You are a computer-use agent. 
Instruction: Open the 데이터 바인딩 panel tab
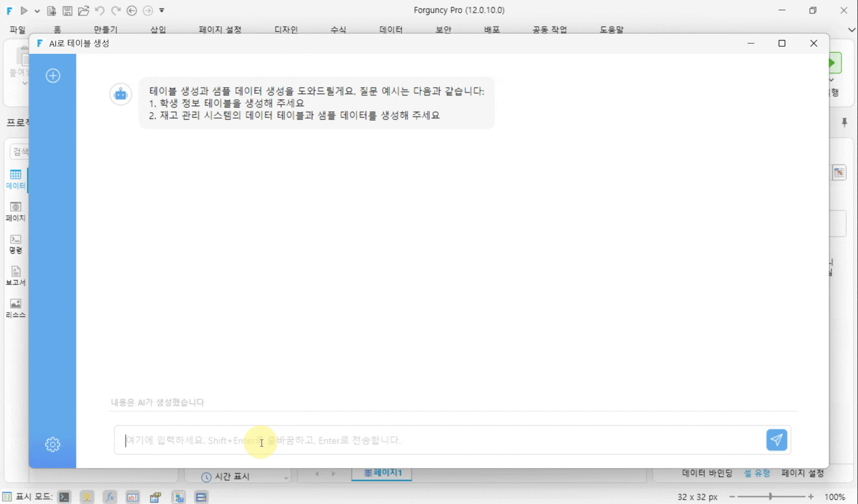click(x=707, y=473)
